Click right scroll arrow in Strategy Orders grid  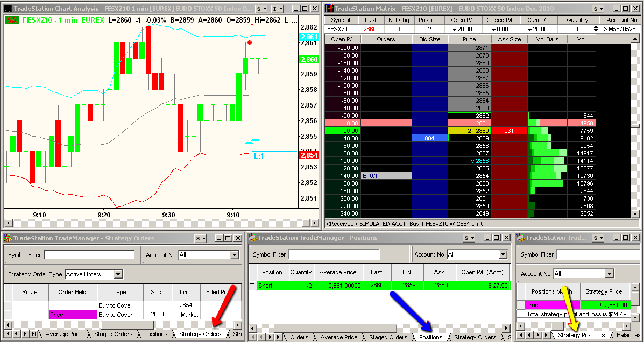pos(238,325)
